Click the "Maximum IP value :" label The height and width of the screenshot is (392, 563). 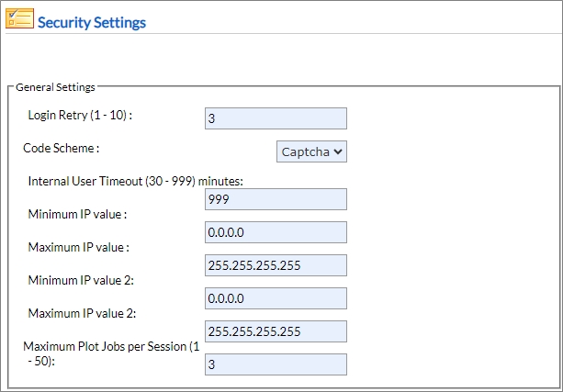point(79,247)
